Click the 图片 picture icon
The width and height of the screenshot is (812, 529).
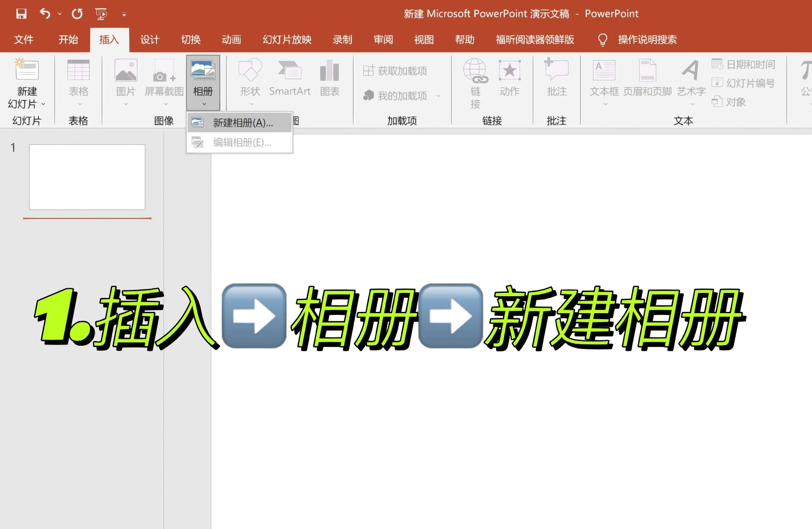tap(126, 70)
